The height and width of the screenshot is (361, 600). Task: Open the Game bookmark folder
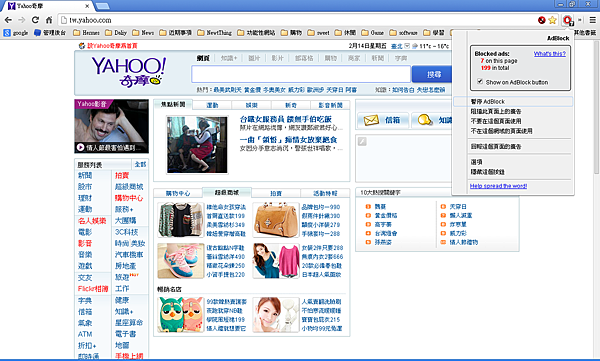point(372,33)
